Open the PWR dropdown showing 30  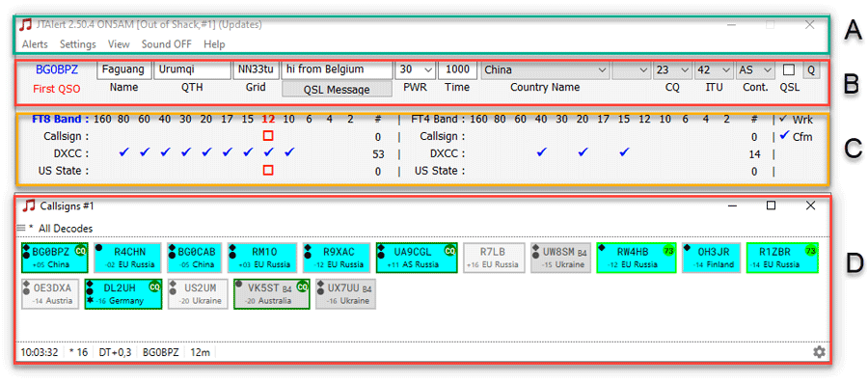(414, 69)
